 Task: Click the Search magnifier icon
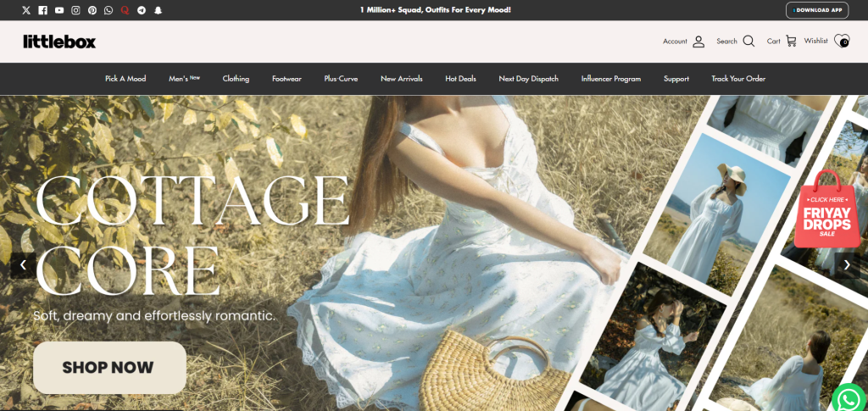coord(748,42)
